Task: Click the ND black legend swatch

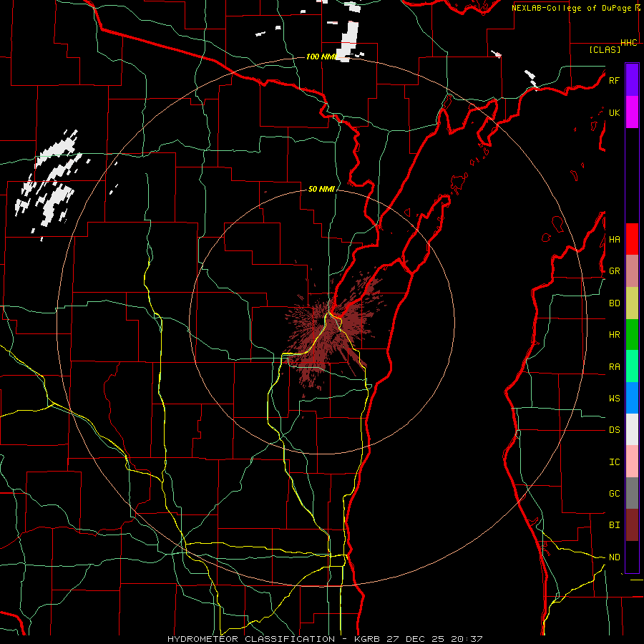Action: (632, 557)
